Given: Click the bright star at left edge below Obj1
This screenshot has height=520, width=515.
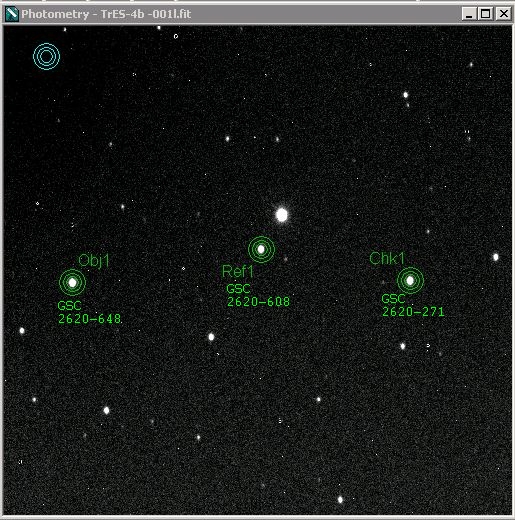Looking at the screenshot, I should [x=22, y=331].
